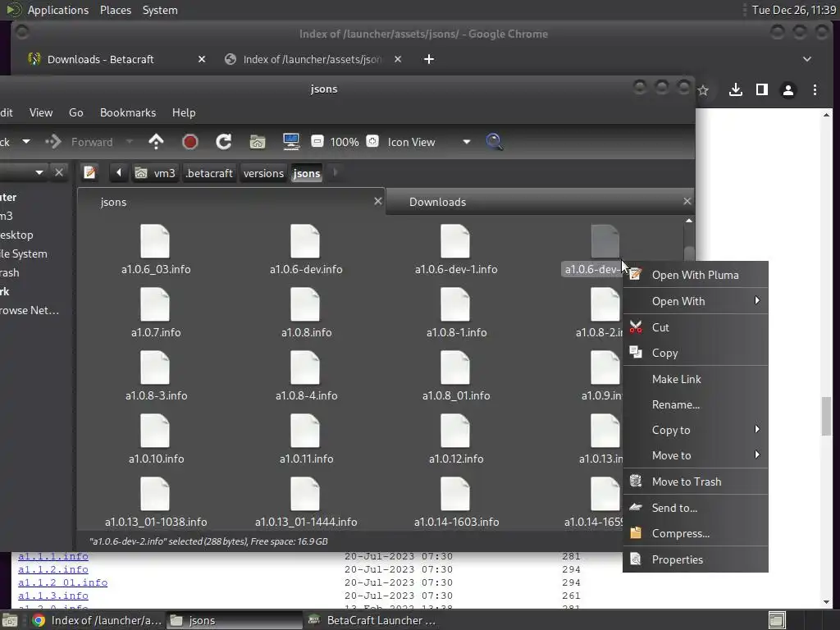The width and height of the screenshot is (840, 630).
Task: Open the Chrome profile avatar icon
Action: pos(788,90)
